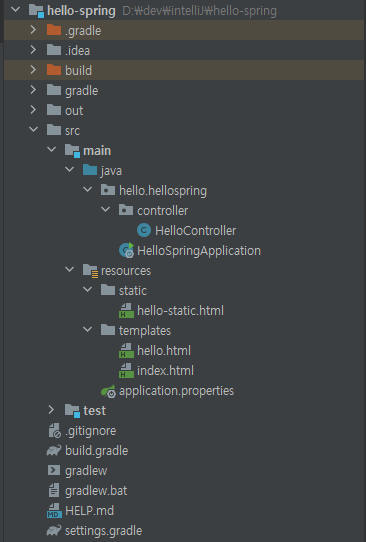Click the .idea folder icon
The width and height of the screenshot is (366, 542).
[x=54, y=50]
